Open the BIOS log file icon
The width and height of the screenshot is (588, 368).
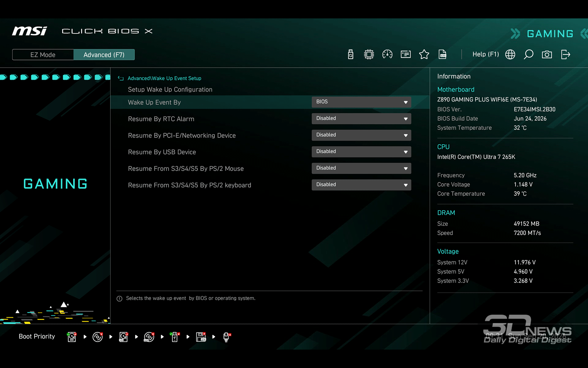442,54
